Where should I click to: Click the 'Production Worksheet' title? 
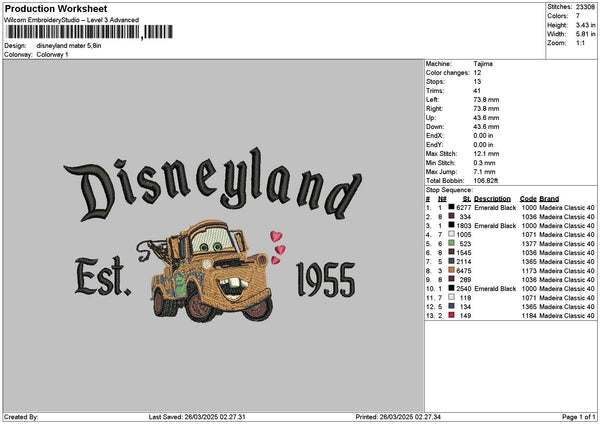[x=56, y=8]
